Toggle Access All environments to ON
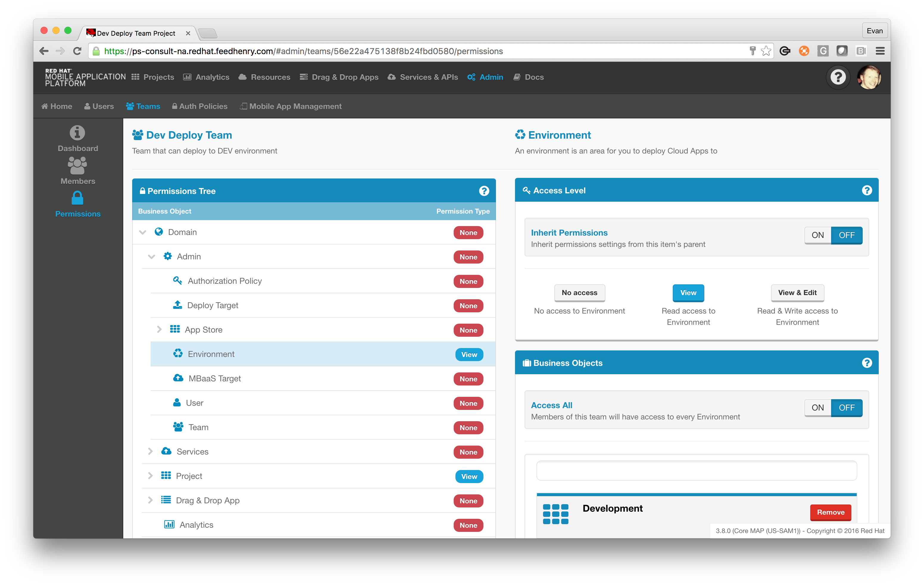 click(818, 407)
